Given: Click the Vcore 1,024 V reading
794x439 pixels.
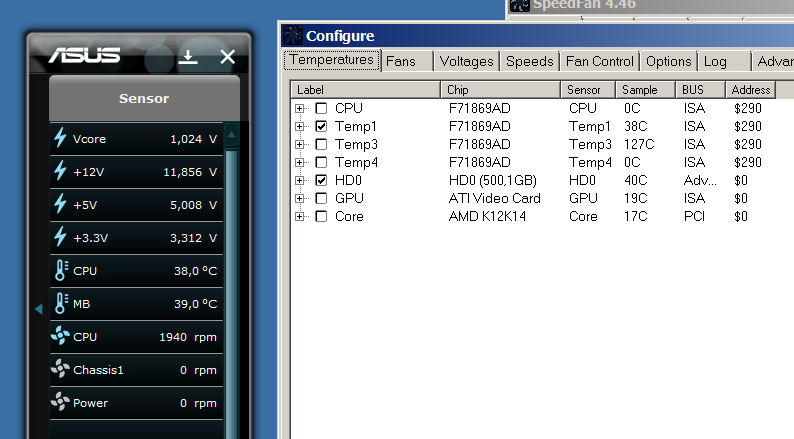Looking at the screenshot, I should click(193, 139).
